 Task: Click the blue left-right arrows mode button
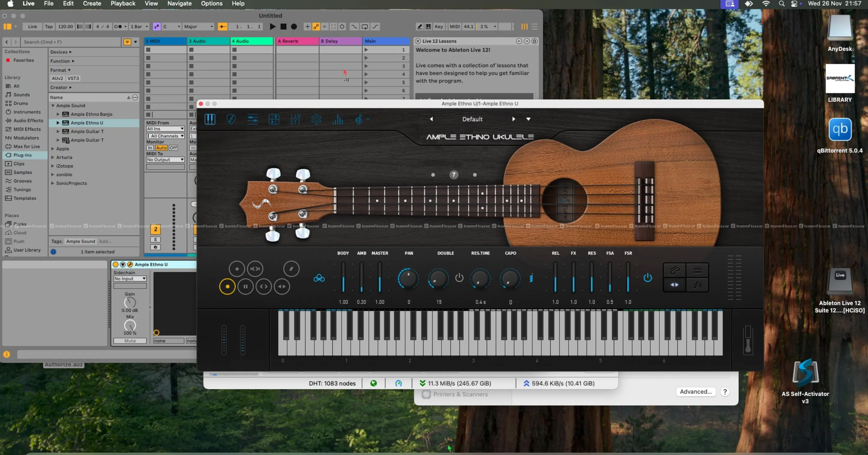point(675,285)
